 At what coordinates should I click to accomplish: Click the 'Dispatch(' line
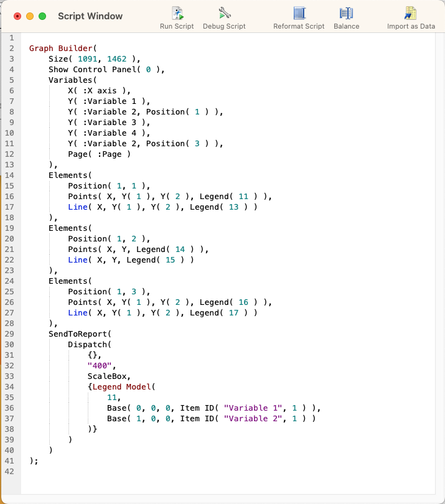90,345
